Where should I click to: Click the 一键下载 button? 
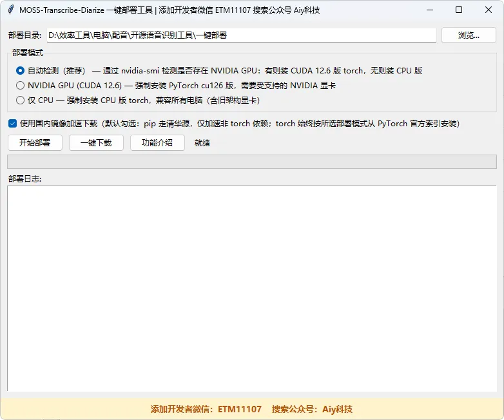pyautogui.click(x=96, y=142)
